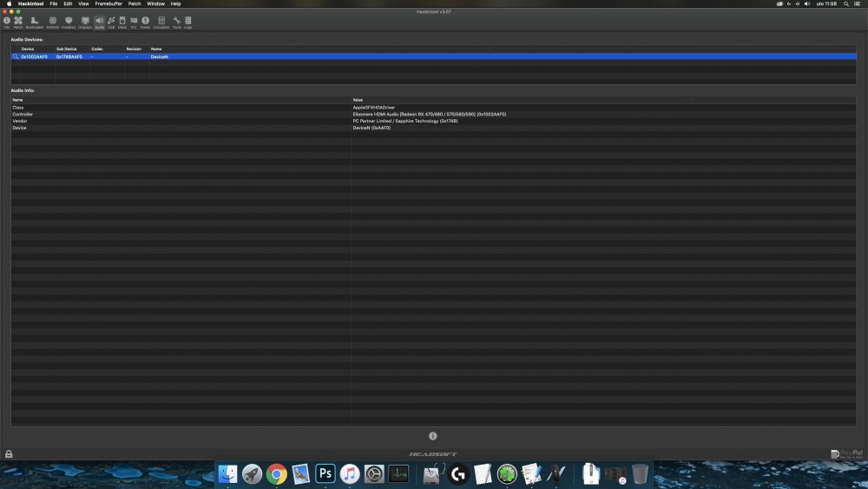868x489 pixels.
Task: Select the DeviceN name cell
Action: point(160,56)
